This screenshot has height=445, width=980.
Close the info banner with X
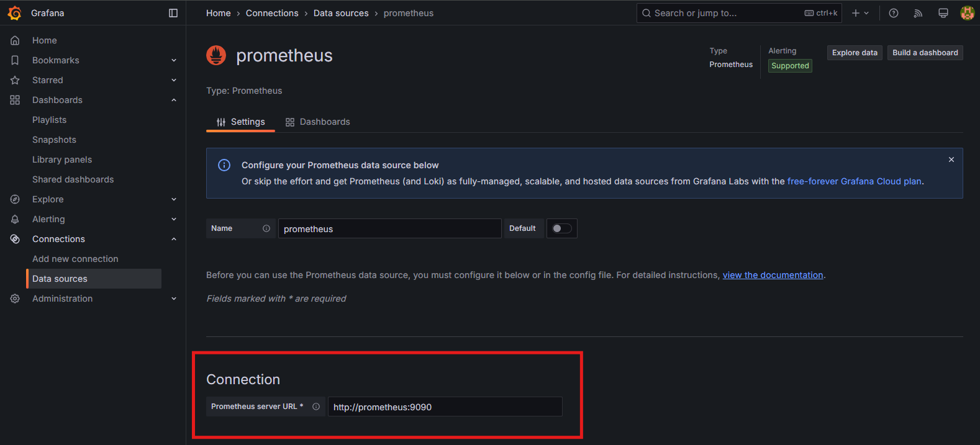point(951,160)
